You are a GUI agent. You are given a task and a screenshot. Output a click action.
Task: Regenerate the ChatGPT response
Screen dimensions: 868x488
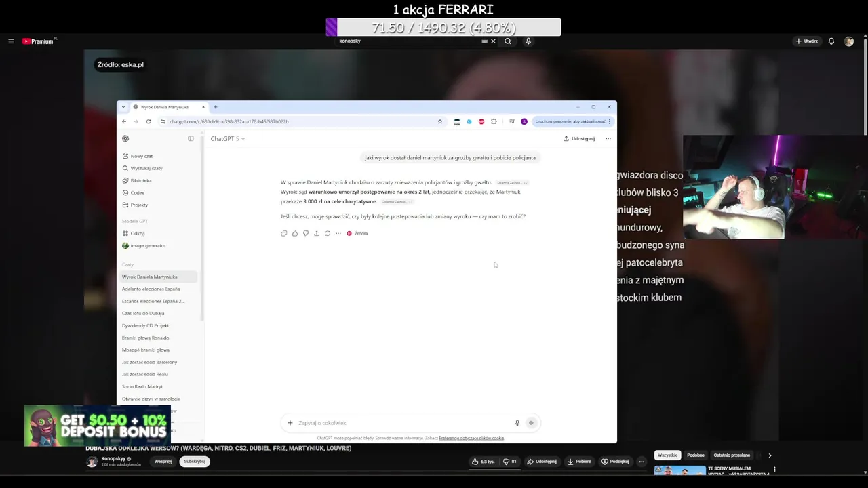328,233
